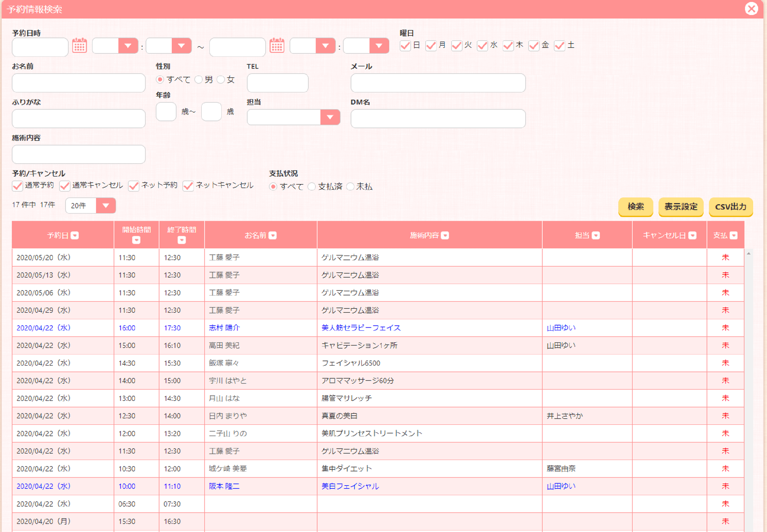The width and height of the screenshot is (767, 532).
Task: Click the ふりがな input field
Action: 79,118
